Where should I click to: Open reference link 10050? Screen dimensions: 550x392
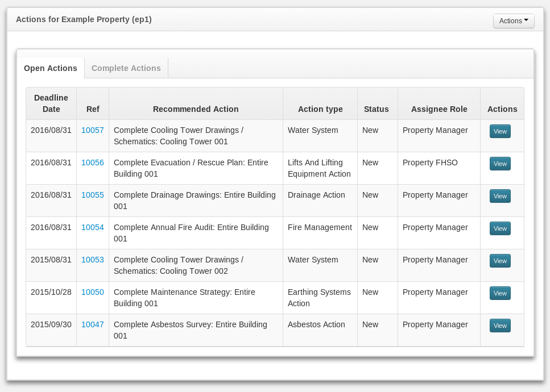click(92, 292)
